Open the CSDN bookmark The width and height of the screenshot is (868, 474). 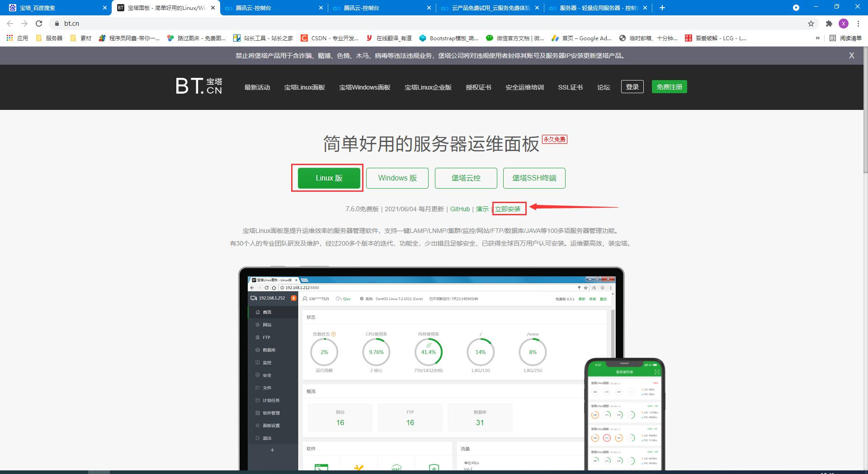pyautogui.click(x=330, y=38)
